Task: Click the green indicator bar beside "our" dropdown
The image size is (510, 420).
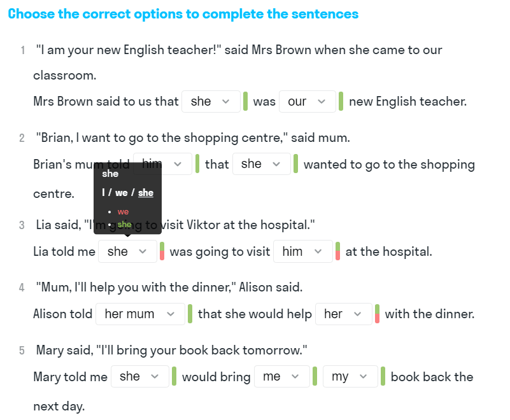Action: [341, 102]
